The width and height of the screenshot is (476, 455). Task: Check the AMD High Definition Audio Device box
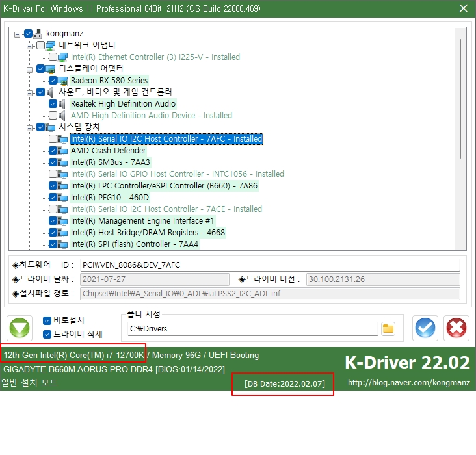(x=53, y=116)
